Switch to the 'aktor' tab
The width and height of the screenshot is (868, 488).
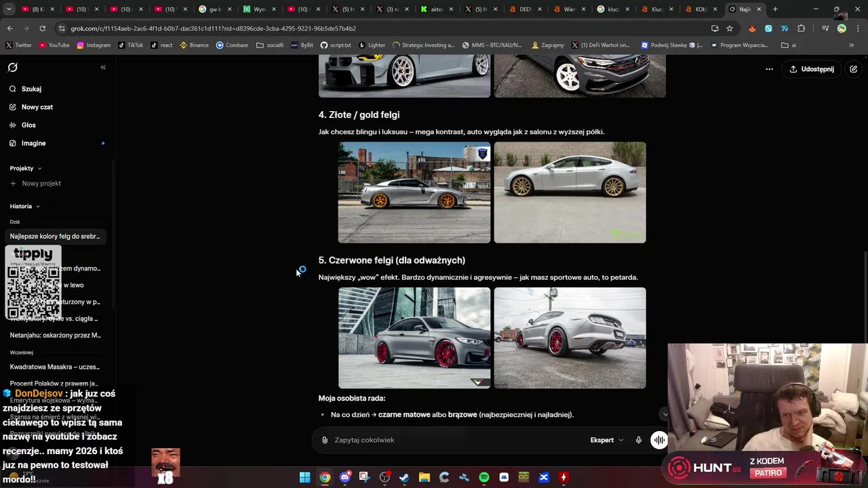[x=436, y=9]
